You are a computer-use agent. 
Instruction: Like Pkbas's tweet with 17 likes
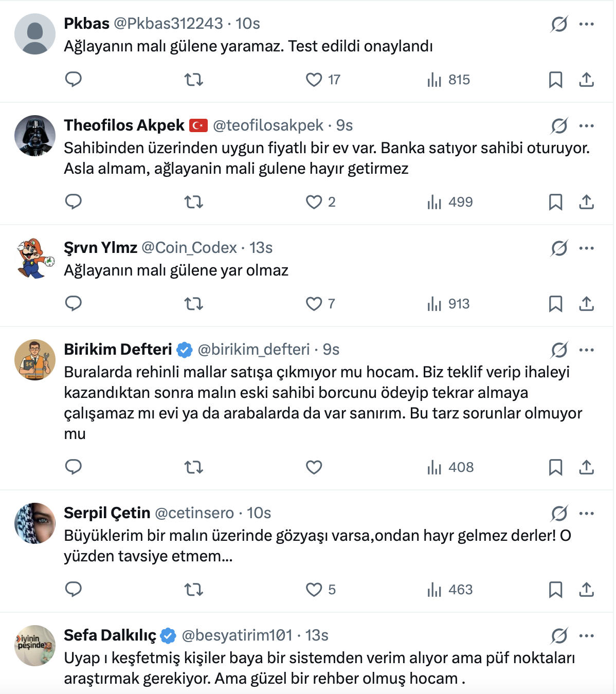tap(314, 80)
